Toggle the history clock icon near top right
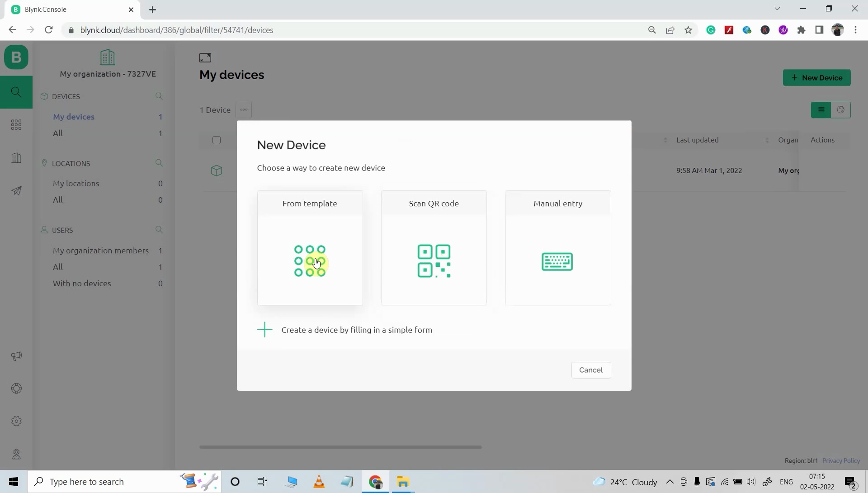The height and width of the screenshot is (493, 868). click(x=841, y=109)
